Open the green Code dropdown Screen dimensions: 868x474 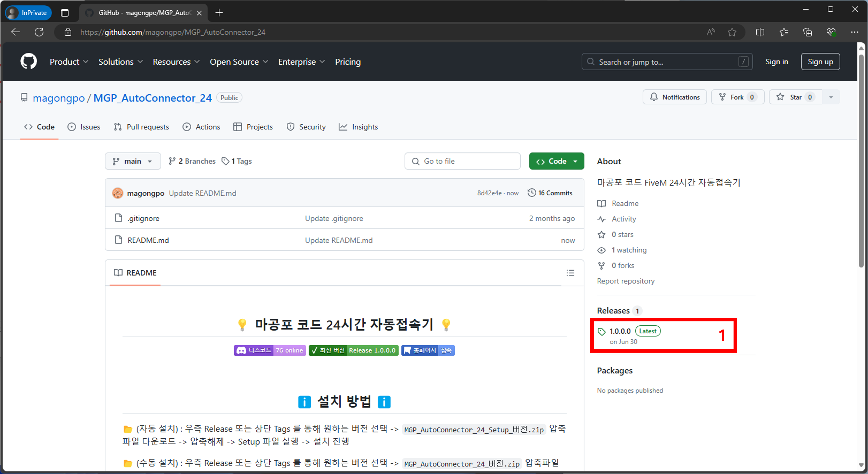(557, 161)
